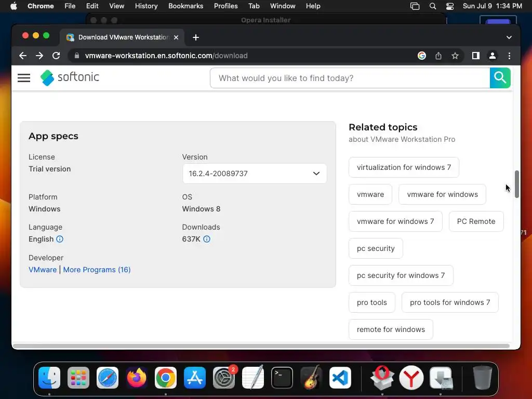Close the Download VMware Workstation tab
Viewport: 532px width, 399px height.
[176, 37]
